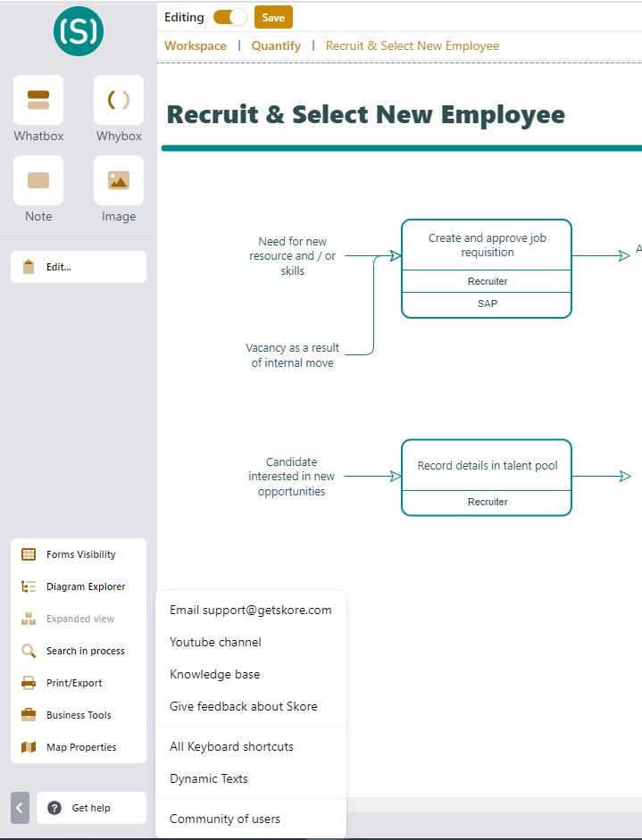The height and width of the screenshot is (840, 642).
Task: Choose Email support@getskore.com
Action: point(251,611)
